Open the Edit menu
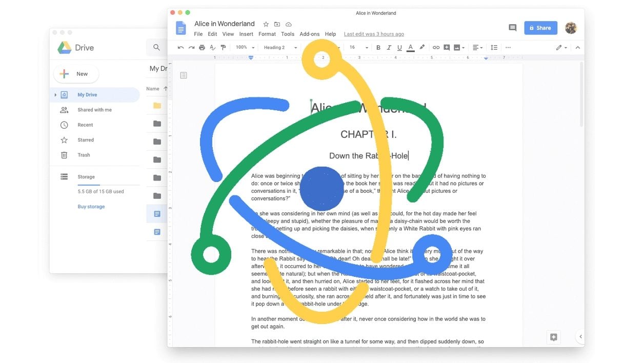The image size is (644, 363). coord(212,34)
